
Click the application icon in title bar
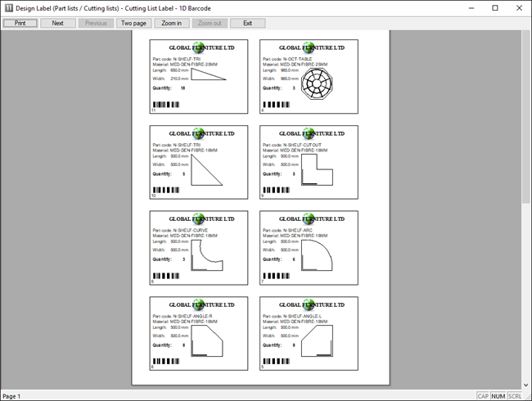pos(8,7)
